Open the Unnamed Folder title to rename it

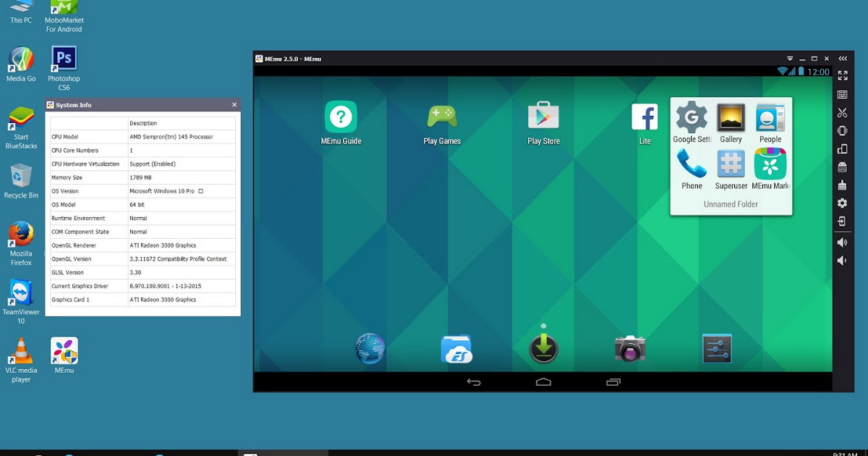[x=731, y=204]
